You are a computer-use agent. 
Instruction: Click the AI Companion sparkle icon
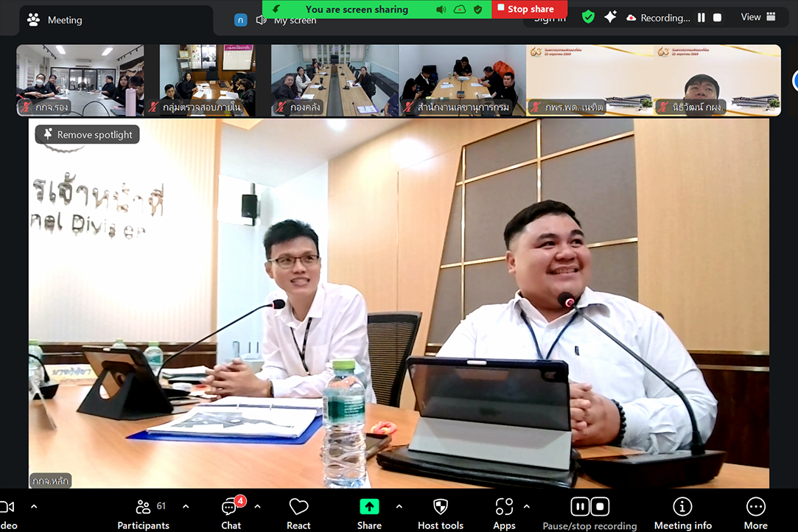(610, 17)
